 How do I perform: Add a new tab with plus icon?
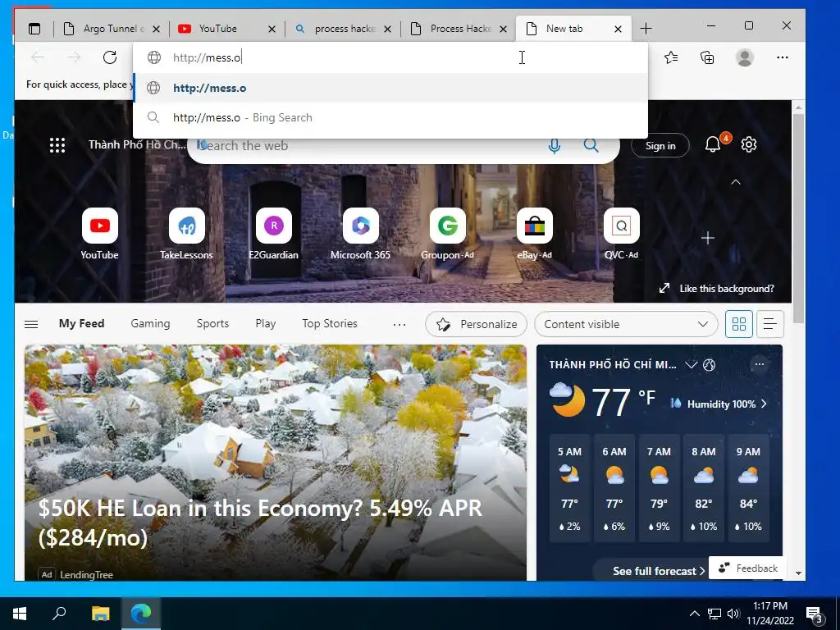[646, 29]
